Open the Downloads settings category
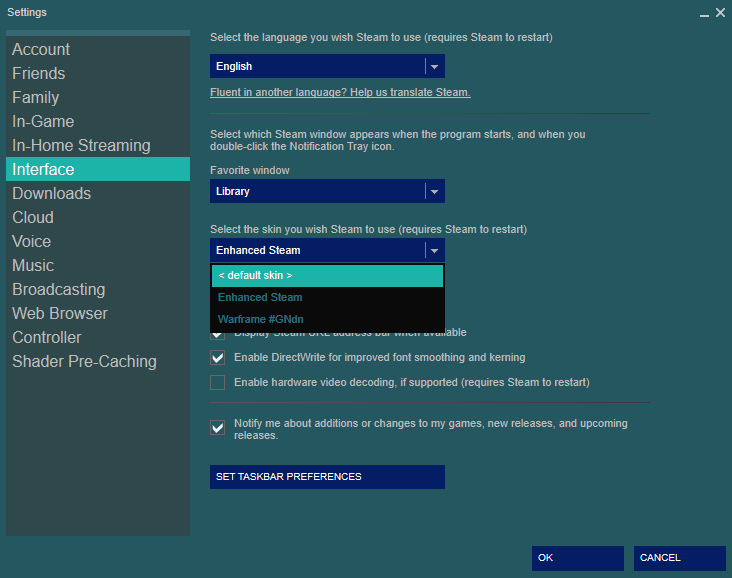Viewport: 732px width, 578px height. click(98, 193)
